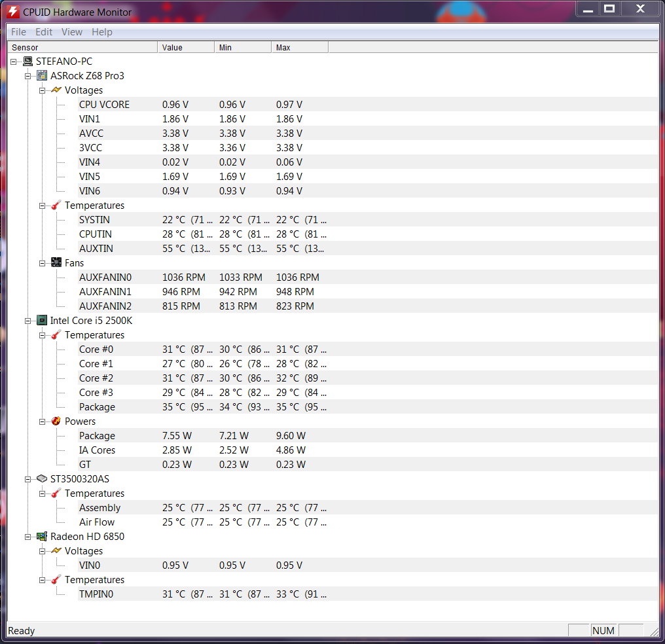
Task: Click the Fans section fan icon
Action: pos(56,263)
